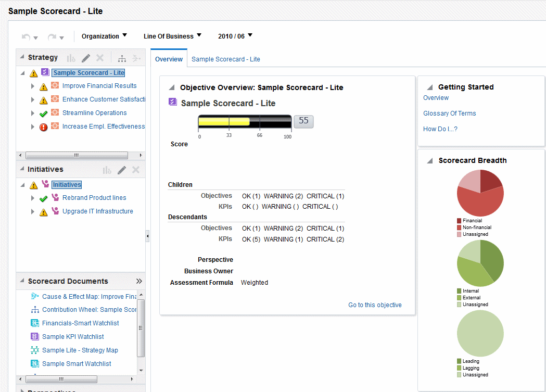Viewport: 546px width, 392px height.
Task: Open the 2010 / 06 date dropdown
Action: point(235,36)
